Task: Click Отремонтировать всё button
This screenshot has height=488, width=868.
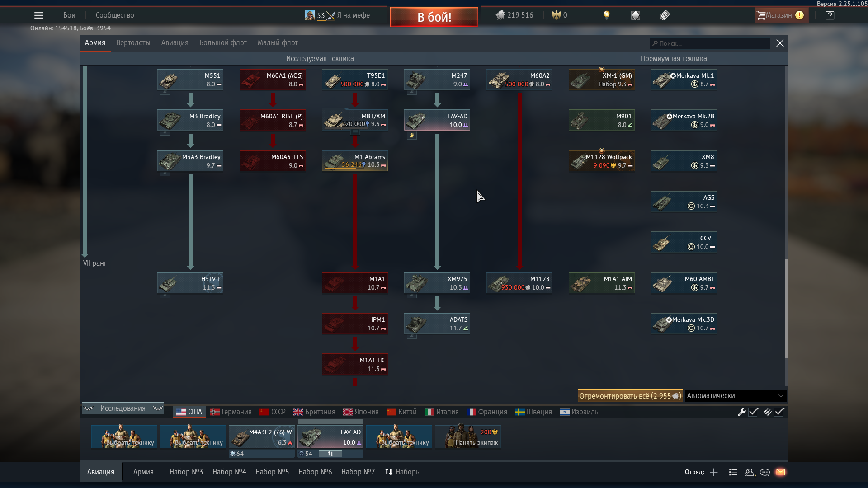Action: point(630,396)
